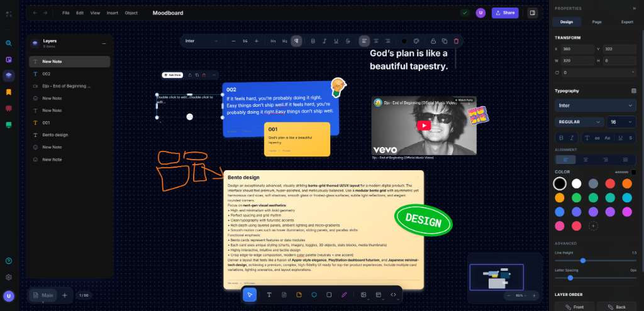Select center alignment in floating toolbar

[x=376, y=41]
